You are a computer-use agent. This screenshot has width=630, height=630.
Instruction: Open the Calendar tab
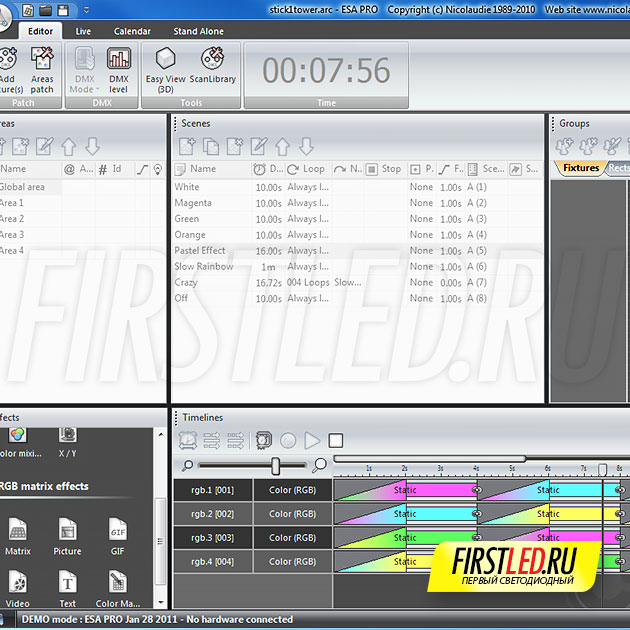132,31
